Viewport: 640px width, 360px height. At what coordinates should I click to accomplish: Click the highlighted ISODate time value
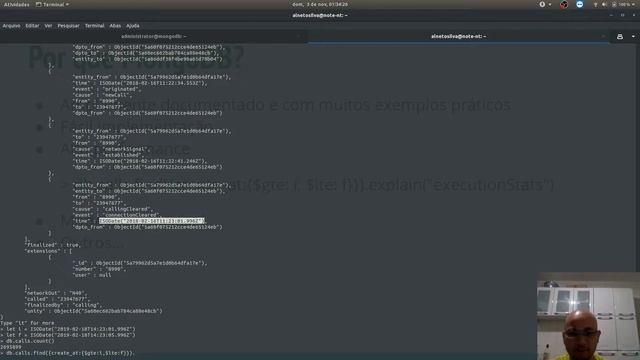point(152,221)
